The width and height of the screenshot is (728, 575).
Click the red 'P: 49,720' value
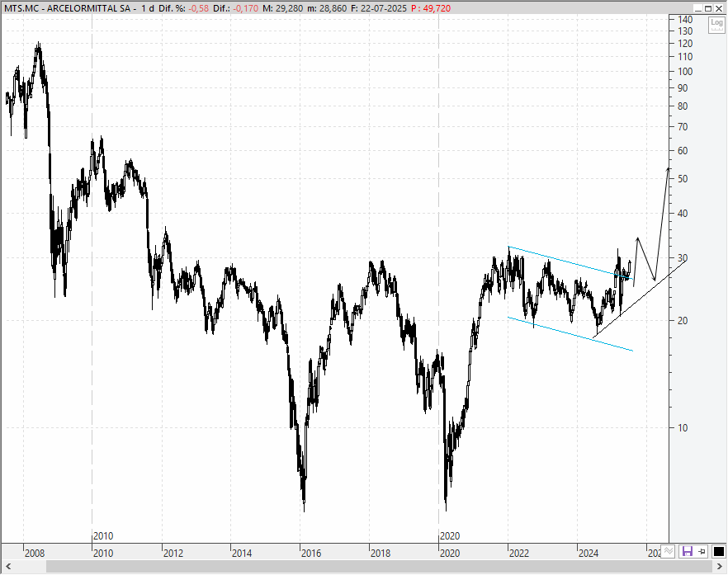431,8
